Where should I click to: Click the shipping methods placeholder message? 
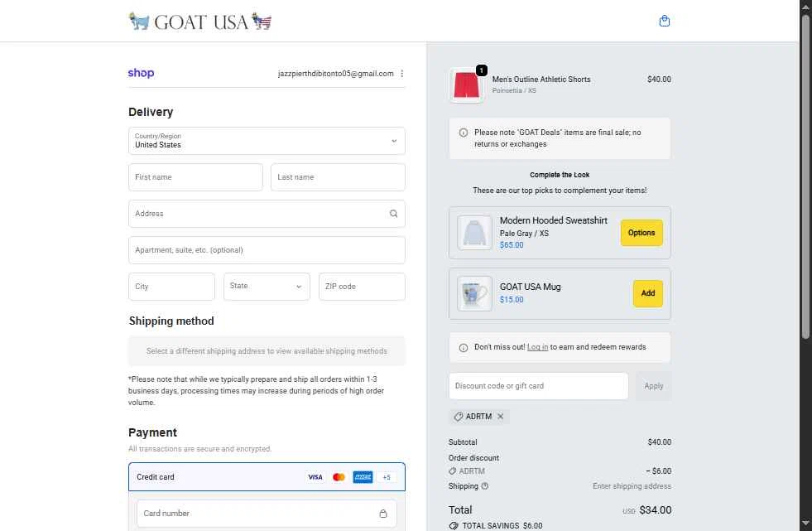click(267, 351)
